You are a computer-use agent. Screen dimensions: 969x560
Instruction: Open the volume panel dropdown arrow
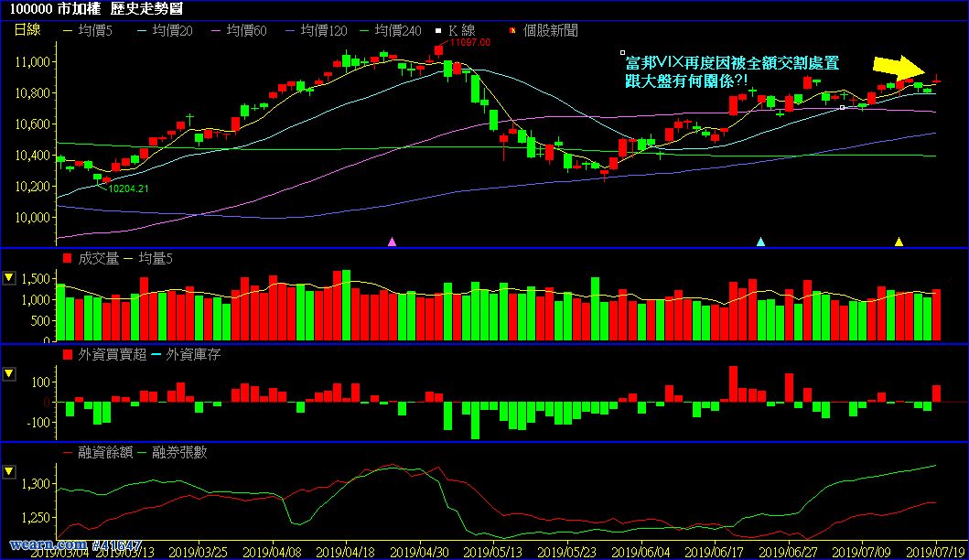tap(9, 277)
